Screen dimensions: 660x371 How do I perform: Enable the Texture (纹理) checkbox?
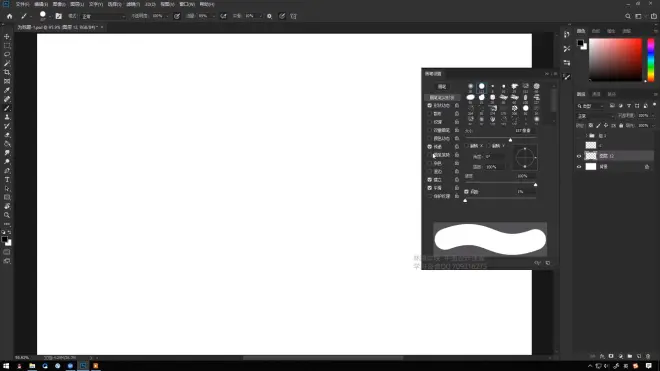[430, 122]
